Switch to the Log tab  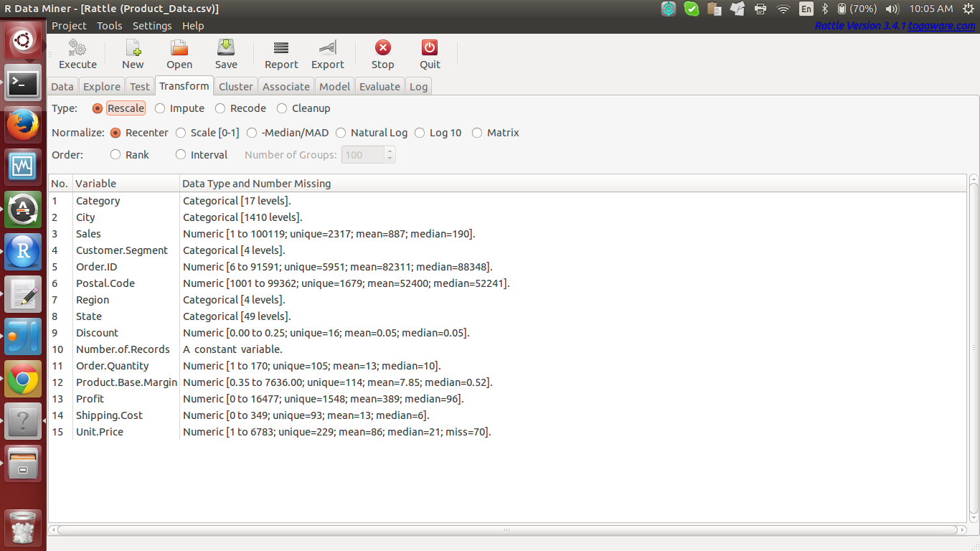(418, 87)
